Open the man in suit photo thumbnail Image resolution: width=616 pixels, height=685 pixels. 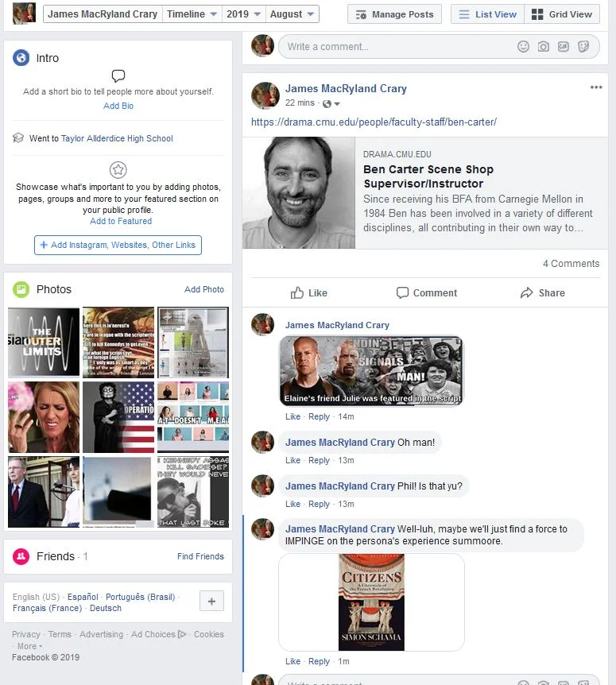coord(44,491)
